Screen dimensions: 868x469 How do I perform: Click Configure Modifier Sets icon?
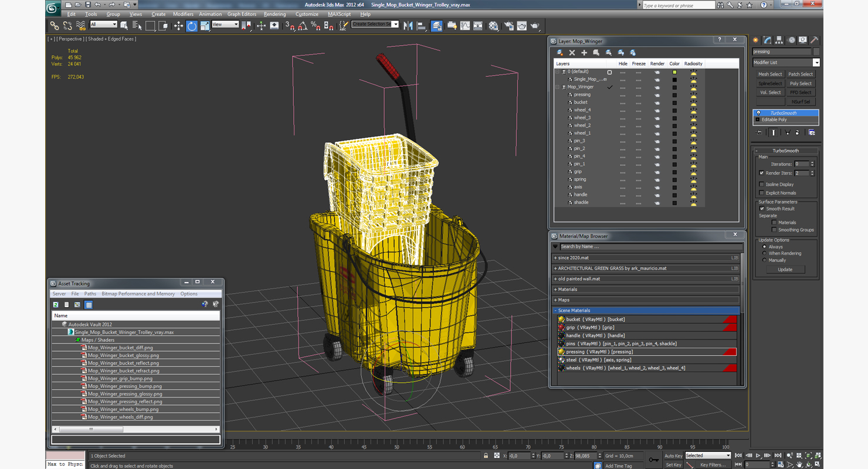(812, 132)
